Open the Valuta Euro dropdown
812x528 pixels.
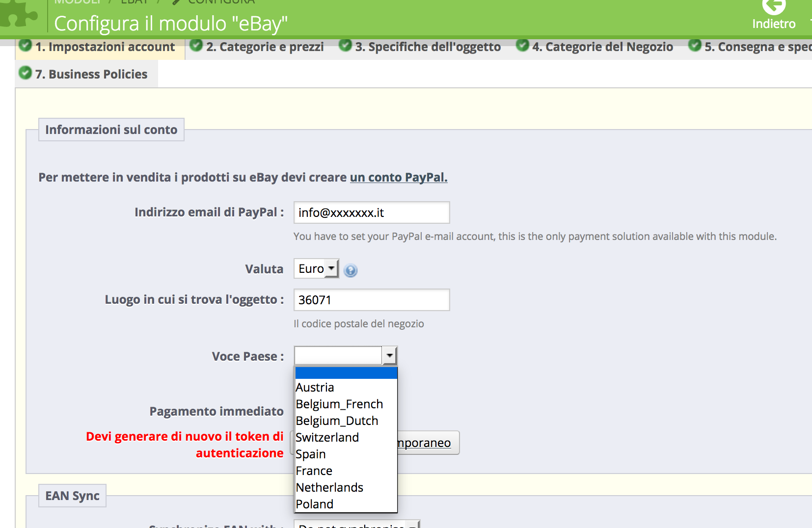point(316,268)
